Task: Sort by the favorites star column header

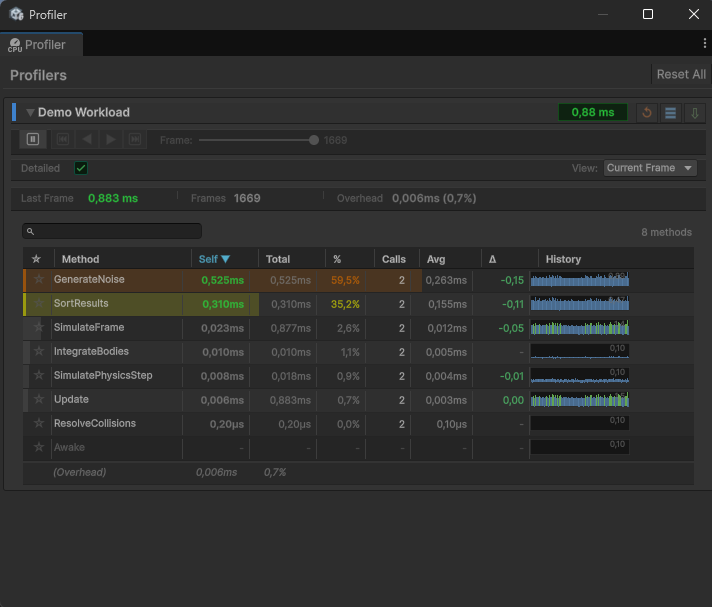Action: coord(36,259)
